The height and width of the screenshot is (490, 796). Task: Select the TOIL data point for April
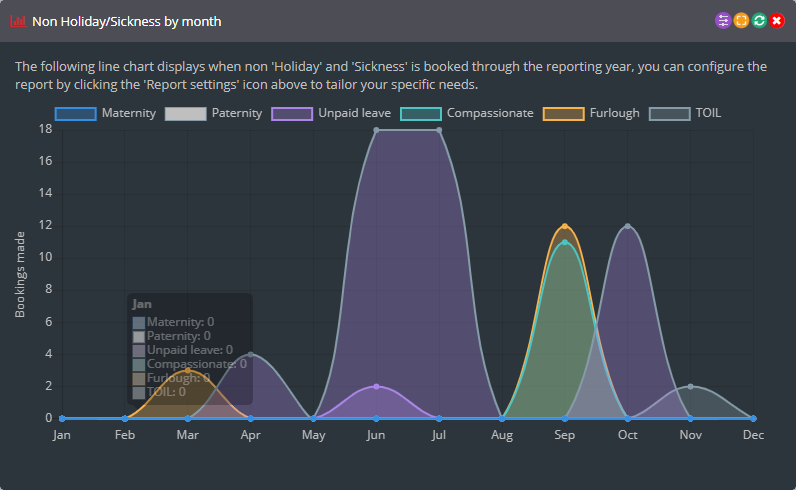(251, 354)
